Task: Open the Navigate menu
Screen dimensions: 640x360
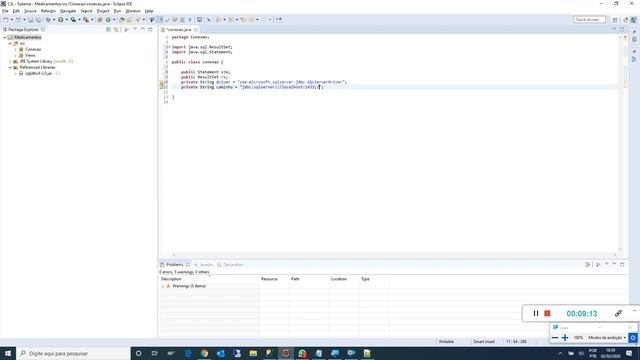Action: [x=68, y=11]
